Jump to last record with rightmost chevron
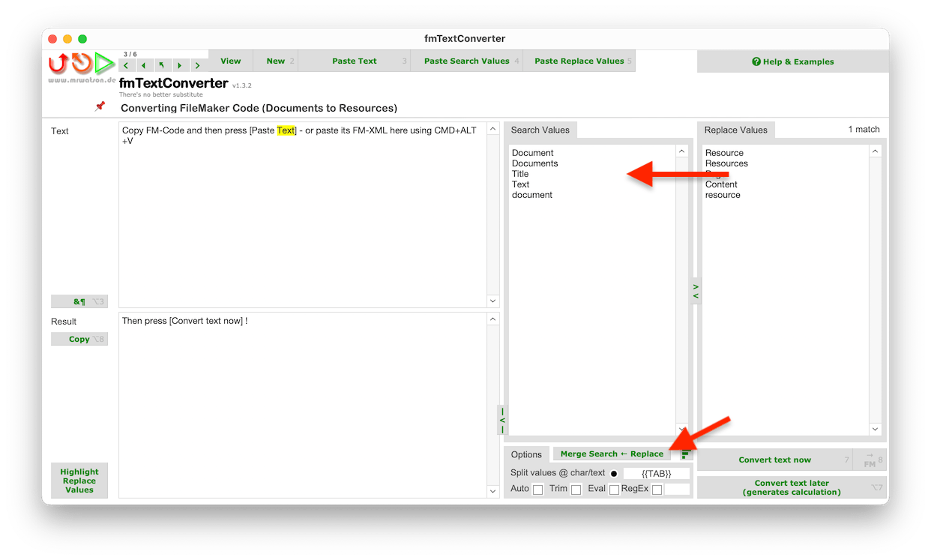Image resolution: width=931 pixels, height=560 pixels. point(197,66)
